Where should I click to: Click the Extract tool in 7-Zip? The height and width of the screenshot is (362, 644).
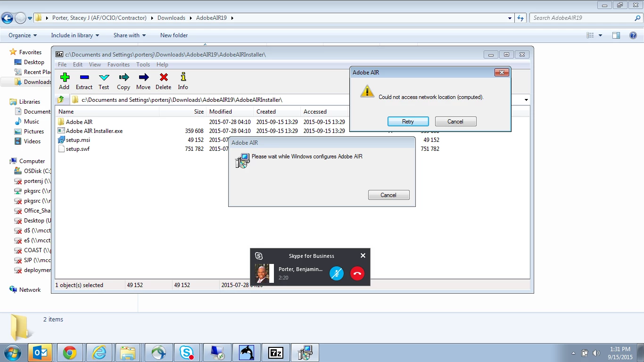[84, 81]
